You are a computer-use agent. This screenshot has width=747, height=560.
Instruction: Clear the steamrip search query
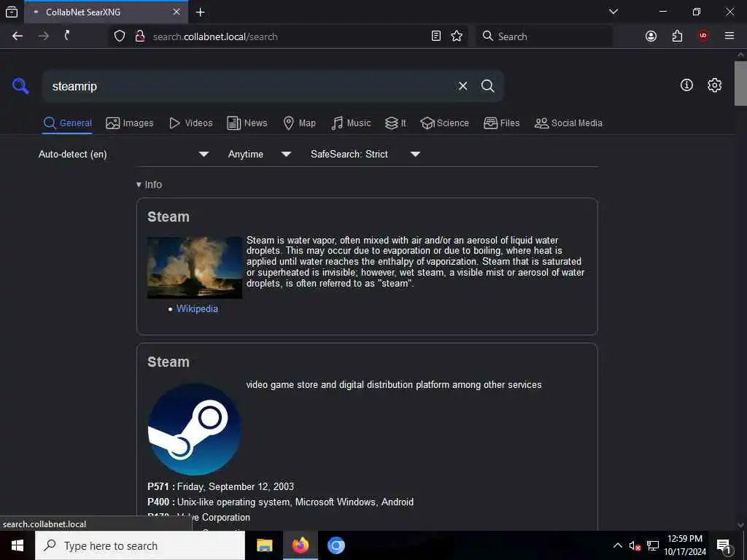[462, 86]
